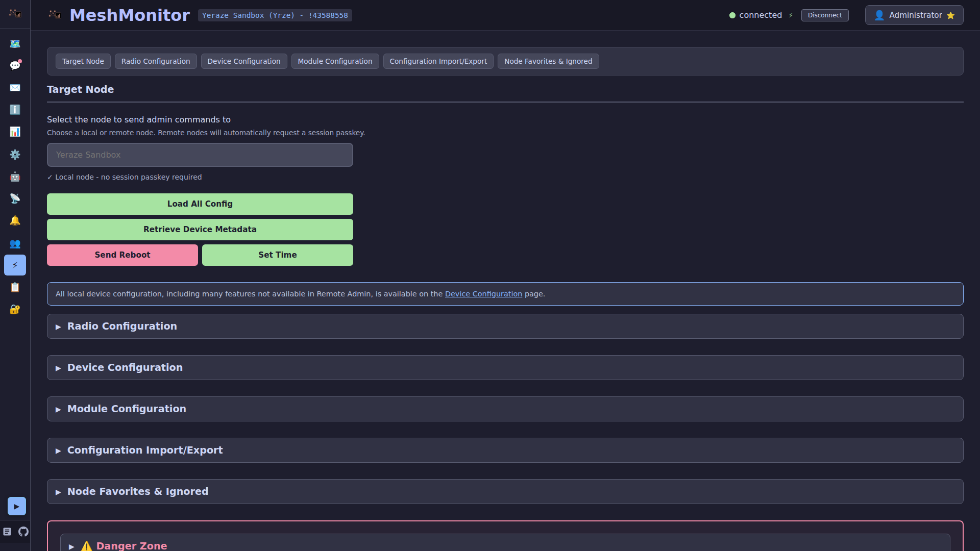Open settings with the gear icon
Image resolution: width=980 pixels, height=551 pixels.
click(x=15, y=155)
